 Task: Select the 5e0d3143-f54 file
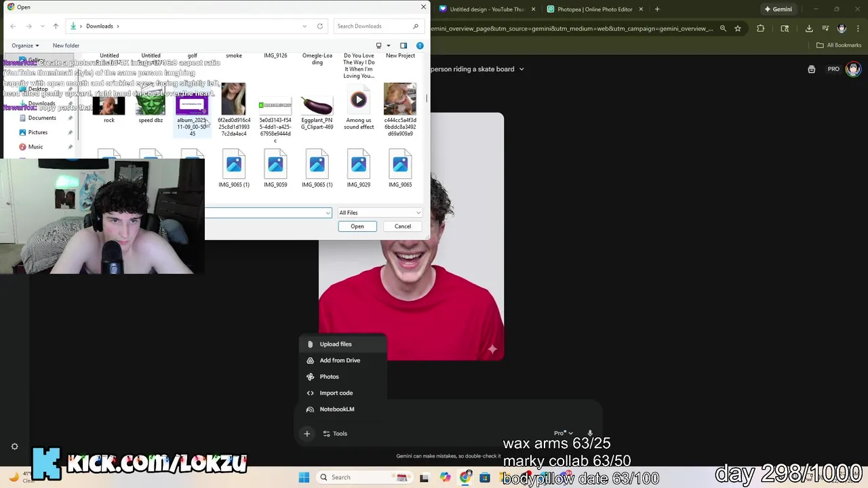pos(275,119)
